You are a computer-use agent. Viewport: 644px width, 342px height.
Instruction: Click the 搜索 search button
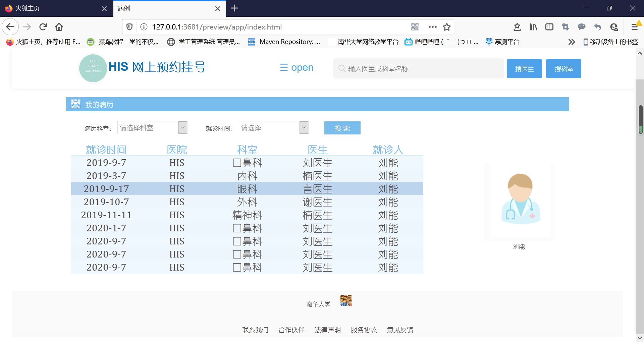pos(342,128)
